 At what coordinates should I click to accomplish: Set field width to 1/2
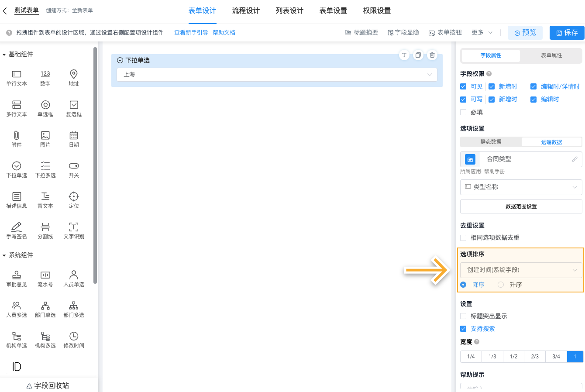[513, 356]
